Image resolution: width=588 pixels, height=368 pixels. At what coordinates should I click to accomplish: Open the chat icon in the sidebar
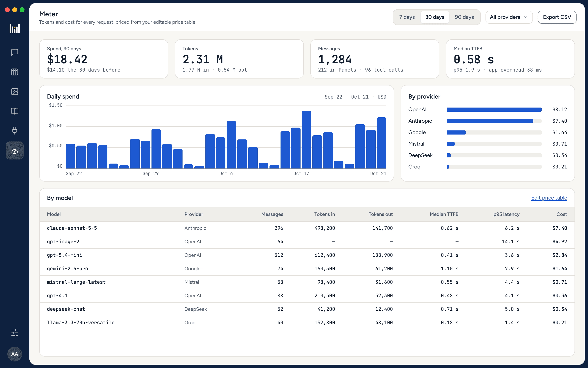pos(14,52)
